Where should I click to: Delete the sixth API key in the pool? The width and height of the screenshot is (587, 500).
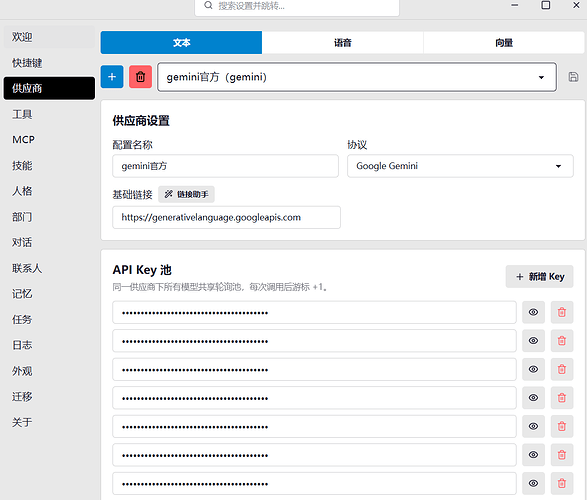(562, 455)
